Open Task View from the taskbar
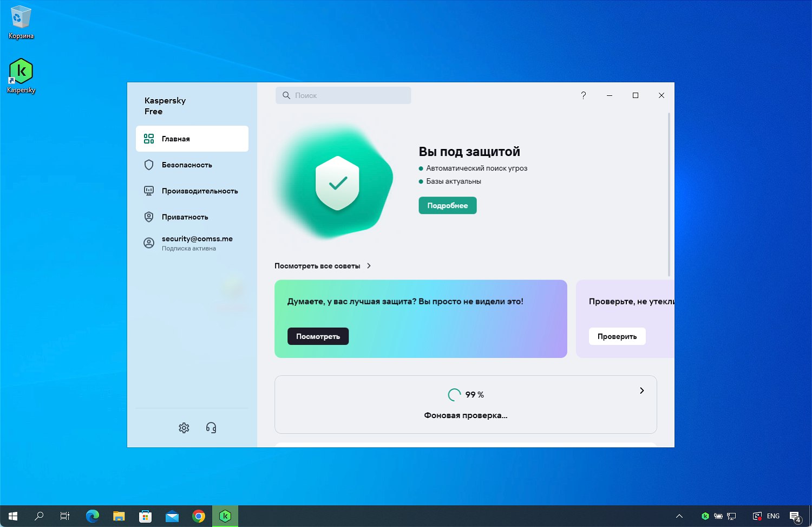Viewport: 812px width, 527px height. pyautogui.click(x=65, y=516)
